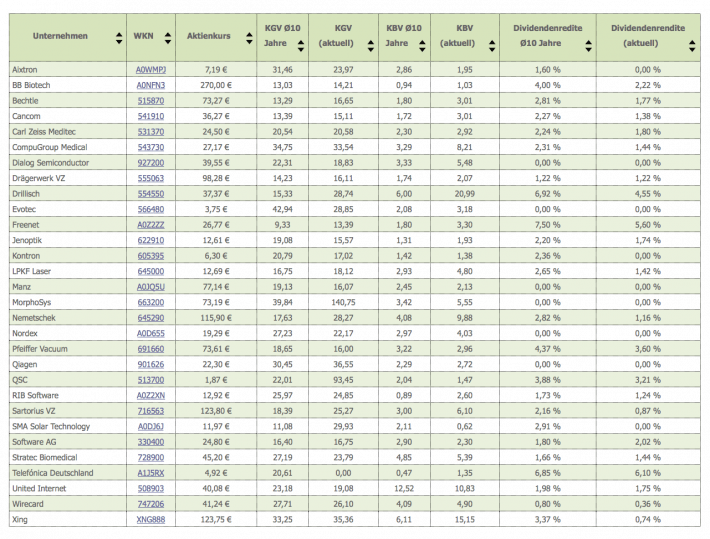
Task: Sort by Dividendenrendite (aktuell) arrows
Action: (x=692, y=46)
